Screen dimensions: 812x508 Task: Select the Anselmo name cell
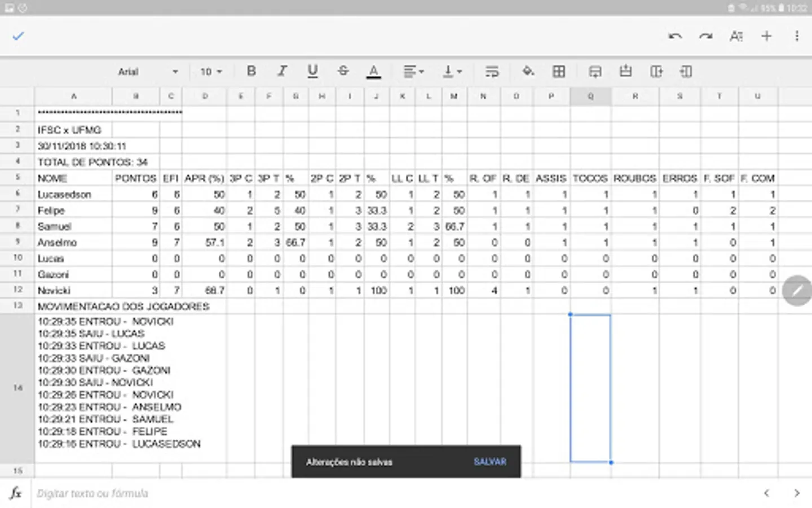tap(73, 243)
